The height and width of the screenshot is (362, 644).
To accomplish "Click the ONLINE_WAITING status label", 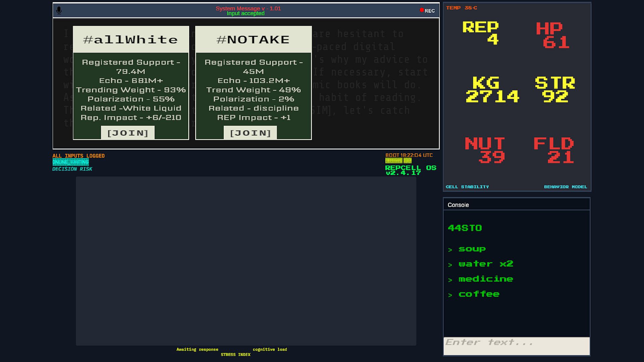I will tap(70, 162).
